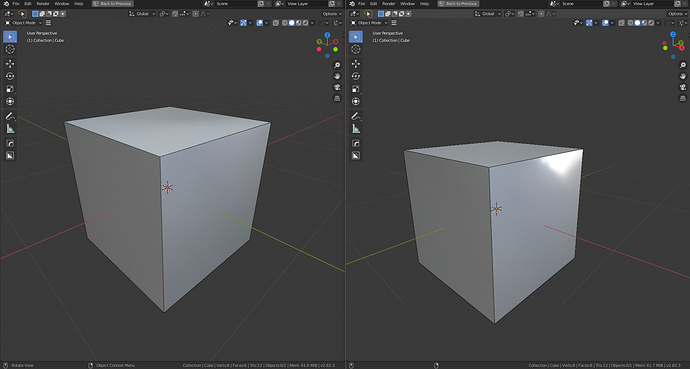Image resolution: width=690 pixels, height=369 pixels.
Task: Select the Annotate tool in right window
Action: [x=356, y=116]
